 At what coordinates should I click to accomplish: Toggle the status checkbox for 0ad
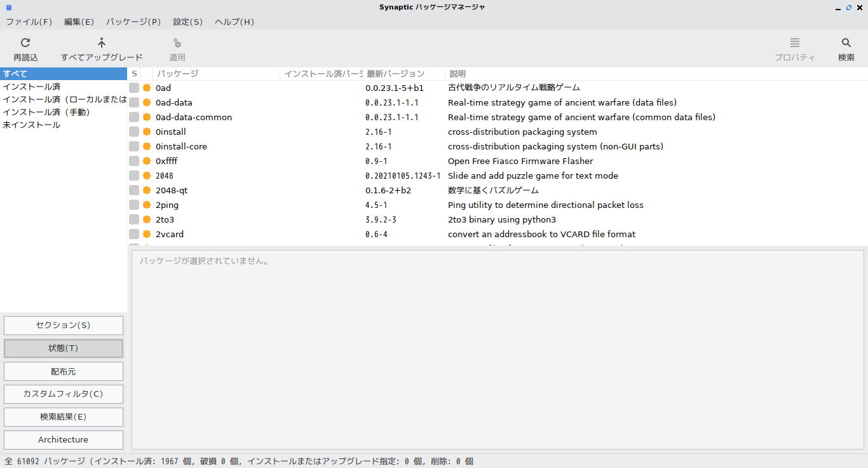pos(134,88)
